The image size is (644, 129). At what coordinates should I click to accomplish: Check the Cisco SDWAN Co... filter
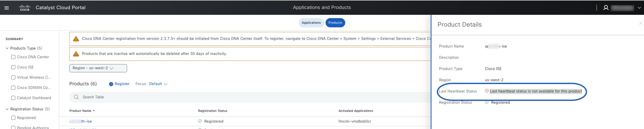(x=13, y=88)
